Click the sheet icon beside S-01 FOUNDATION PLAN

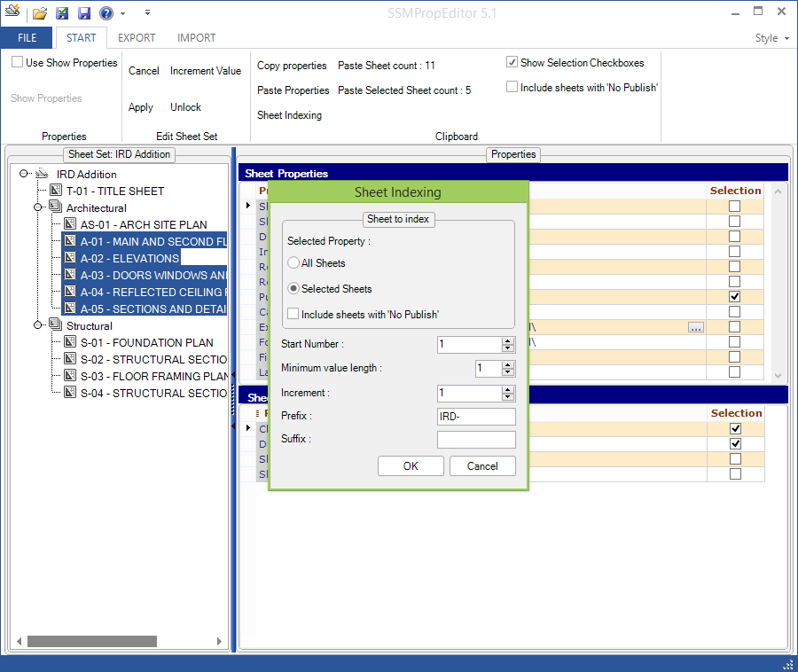click(x=70, y=342)
